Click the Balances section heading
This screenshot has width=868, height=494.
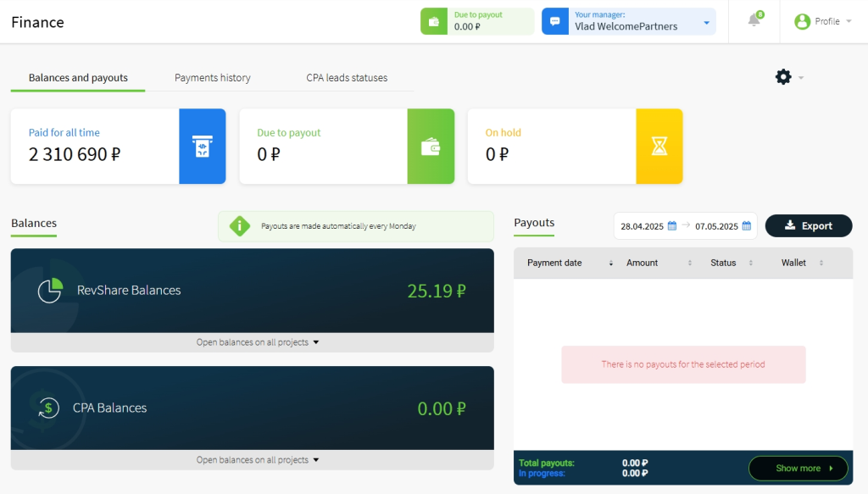[x=34, y=224]
